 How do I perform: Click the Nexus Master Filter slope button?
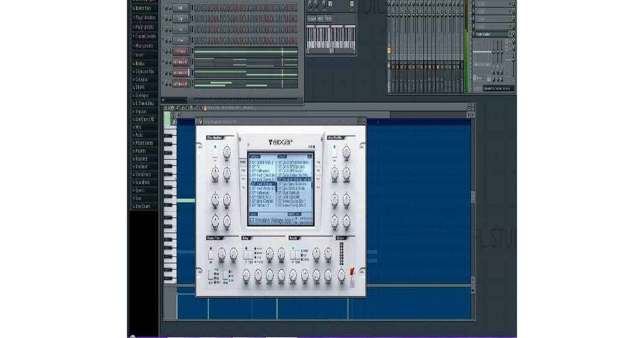pyautogui.click(x=224, y=276)
